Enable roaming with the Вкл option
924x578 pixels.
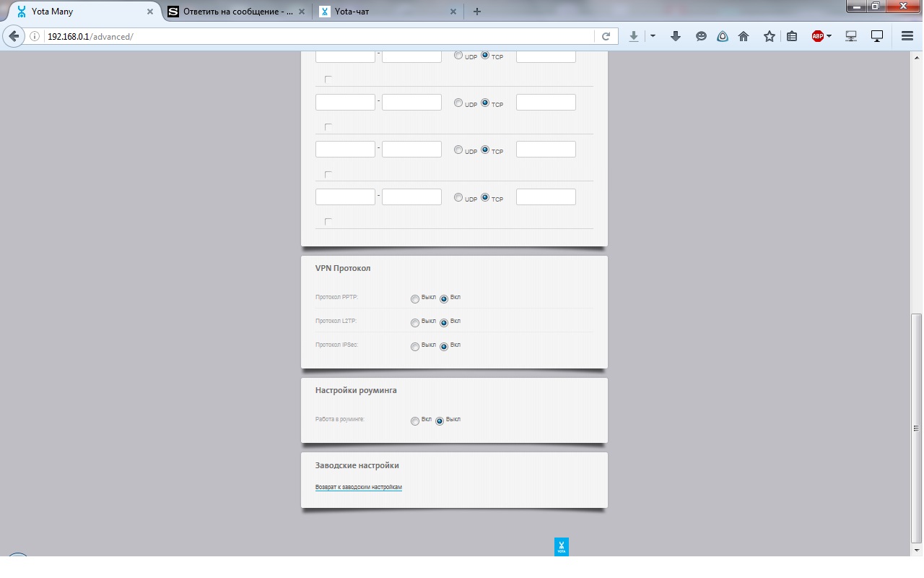click(415, 421)
